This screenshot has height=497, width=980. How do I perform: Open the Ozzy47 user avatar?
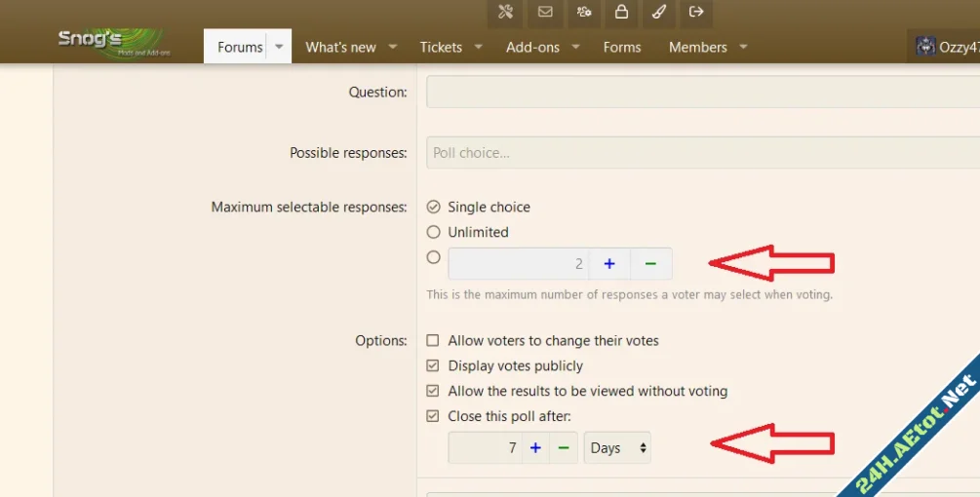pos(925,47)
